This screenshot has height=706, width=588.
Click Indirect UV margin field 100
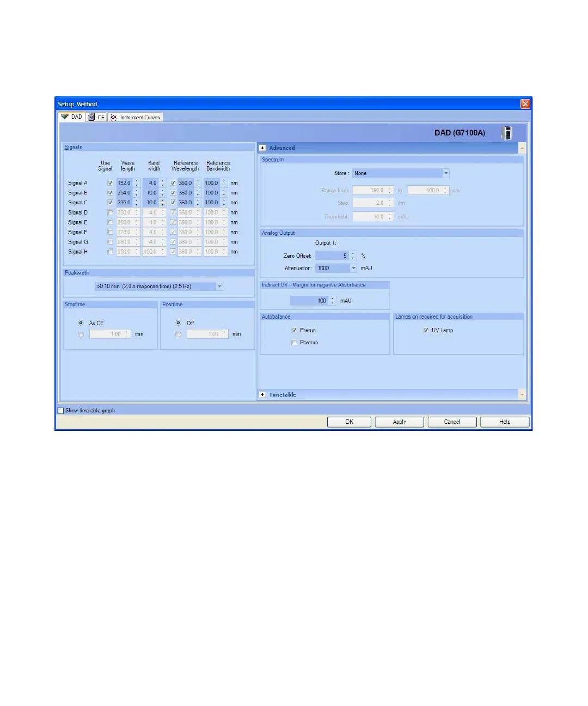[x=309, y=301]
